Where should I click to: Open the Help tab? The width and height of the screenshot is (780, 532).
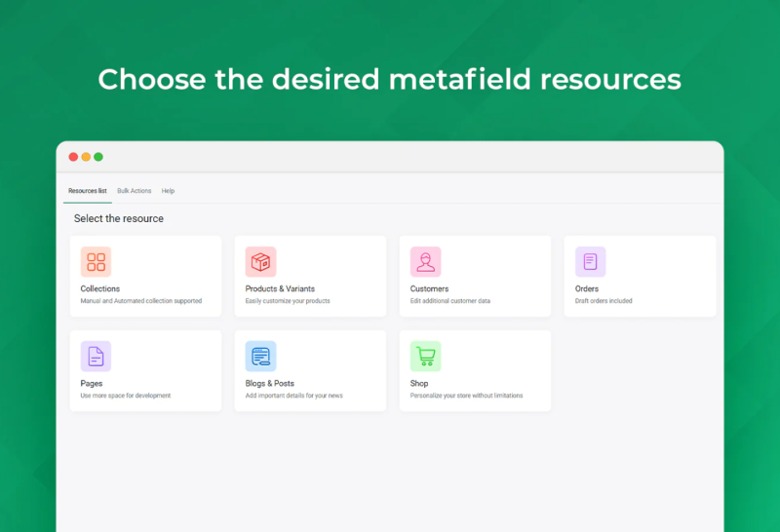[x=168, y=191]
